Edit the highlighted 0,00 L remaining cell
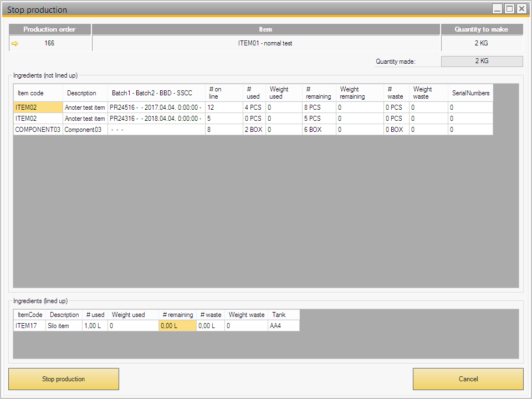The image size is (532, 399). point(177,326)
